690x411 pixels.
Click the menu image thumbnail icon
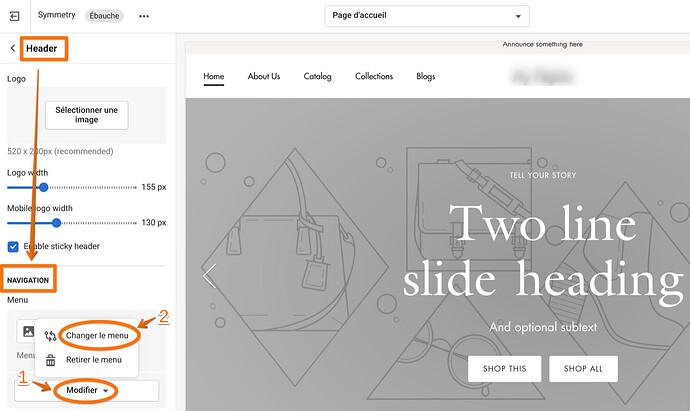28,331
